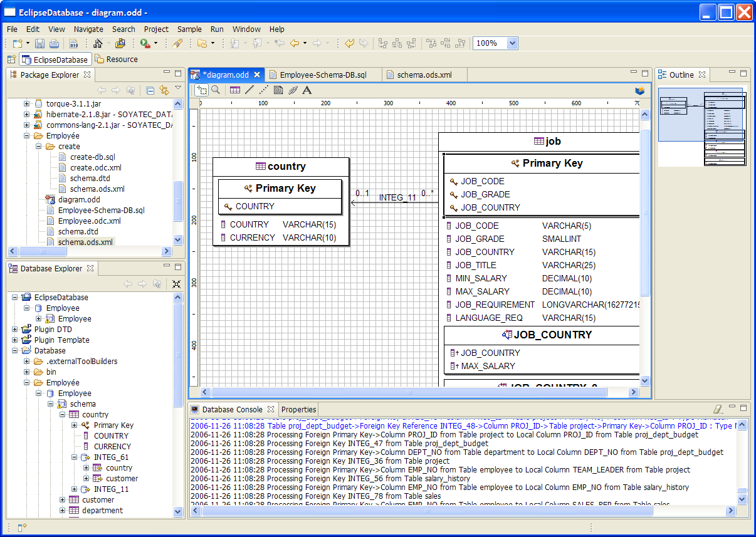This screenshot has width=756, height=537.
Task: Select .externalToolBuilders folder in Database Explorer
Action: 81,361
